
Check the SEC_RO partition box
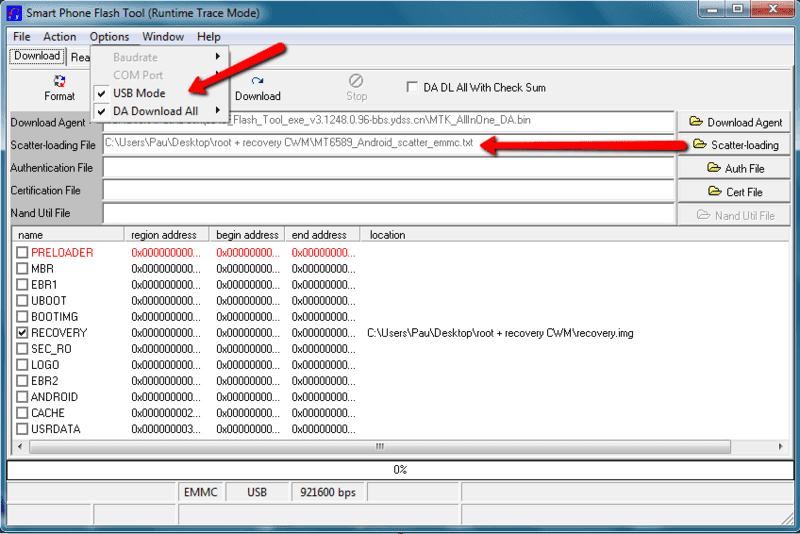22,349
